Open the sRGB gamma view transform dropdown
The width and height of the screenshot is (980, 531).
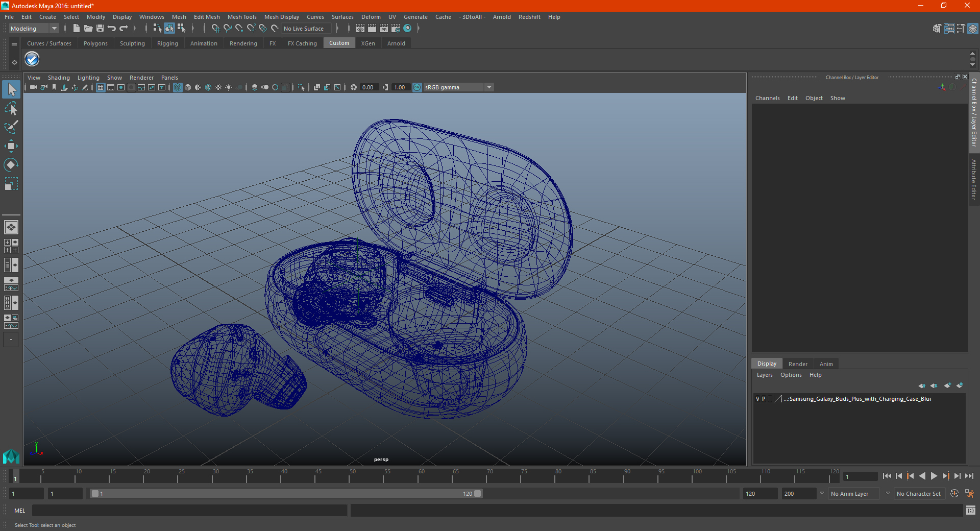click(458, 87)
